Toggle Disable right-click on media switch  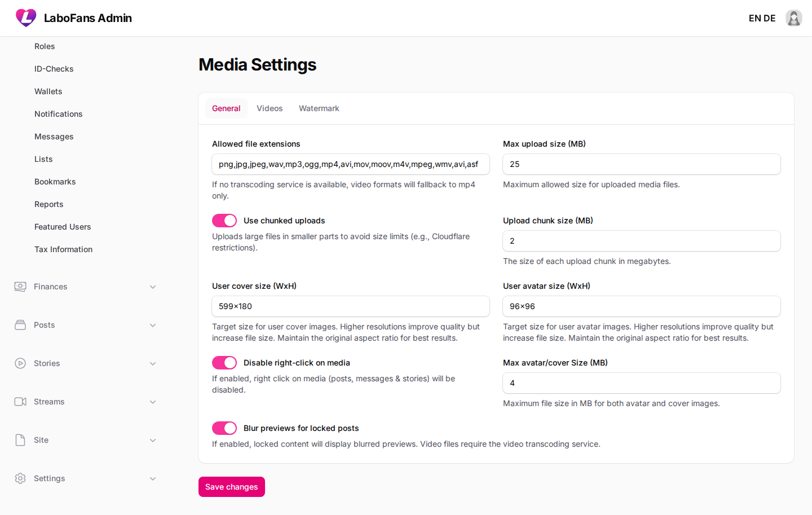(224, 363)
